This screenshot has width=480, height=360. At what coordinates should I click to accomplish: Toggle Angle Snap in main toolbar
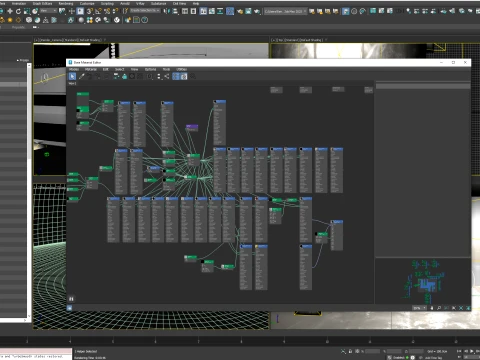point(98,11)
